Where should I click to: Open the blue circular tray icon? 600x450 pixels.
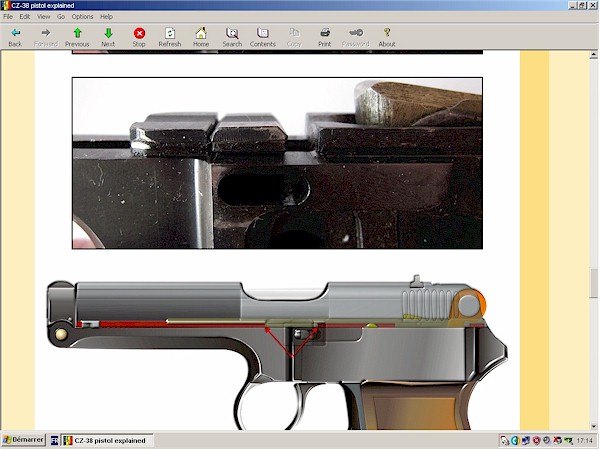515,440
